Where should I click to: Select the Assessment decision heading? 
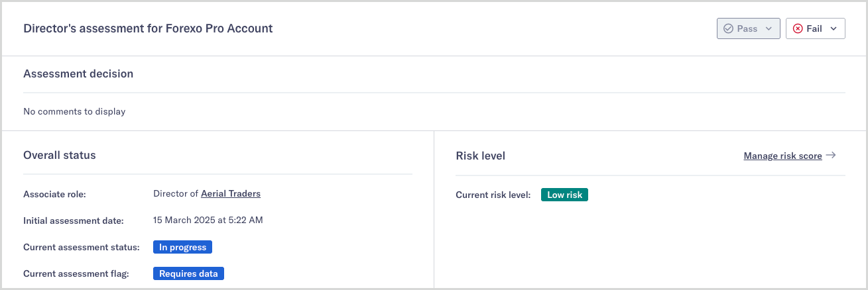pos(78,74)
